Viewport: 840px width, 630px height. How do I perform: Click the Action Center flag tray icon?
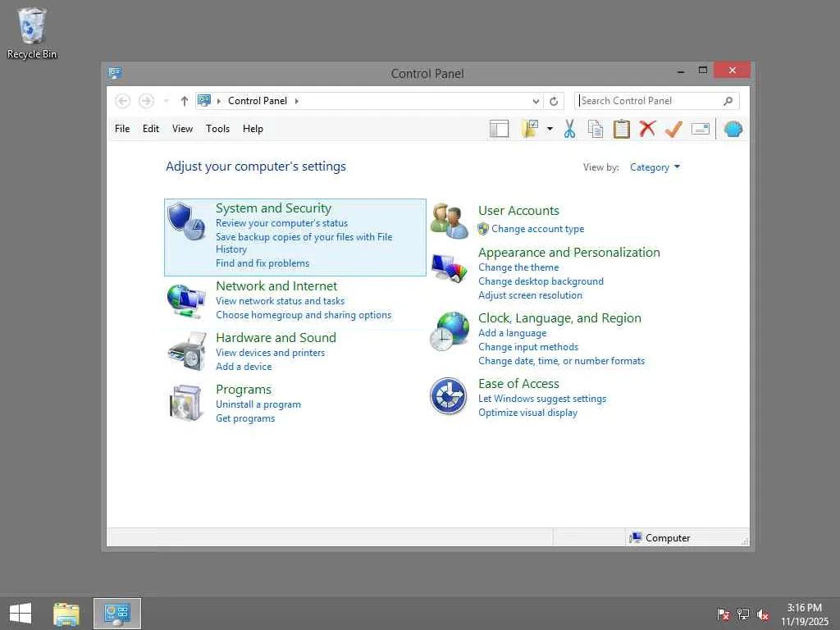(723, 614)
